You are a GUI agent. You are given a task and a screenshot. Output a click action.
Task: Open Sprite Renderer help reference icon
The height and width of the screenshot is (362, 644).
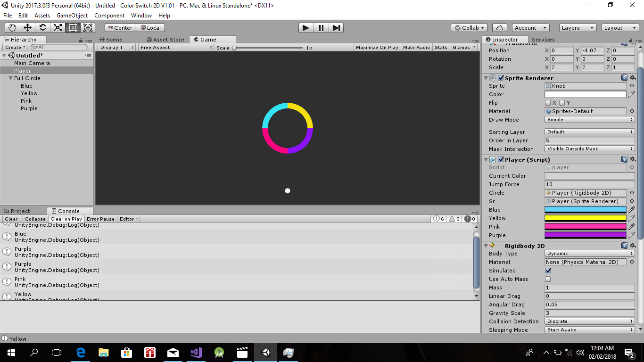[624, 78]
